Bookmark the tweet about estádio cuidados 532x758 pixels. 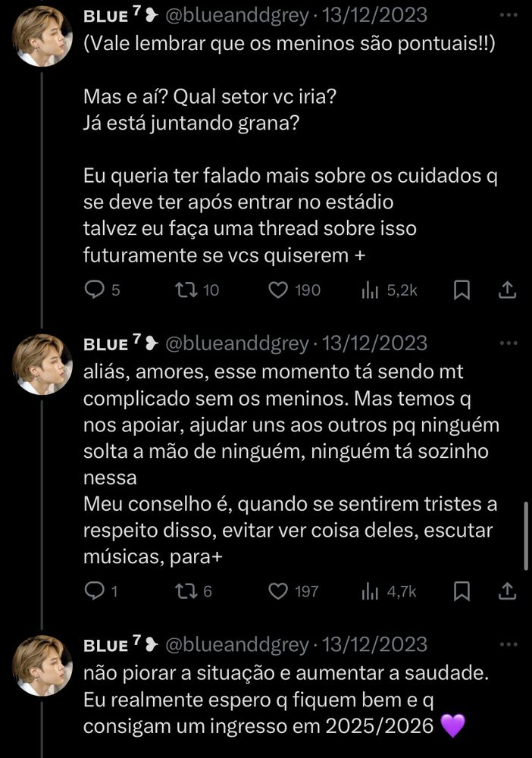[x=462, y=290]
